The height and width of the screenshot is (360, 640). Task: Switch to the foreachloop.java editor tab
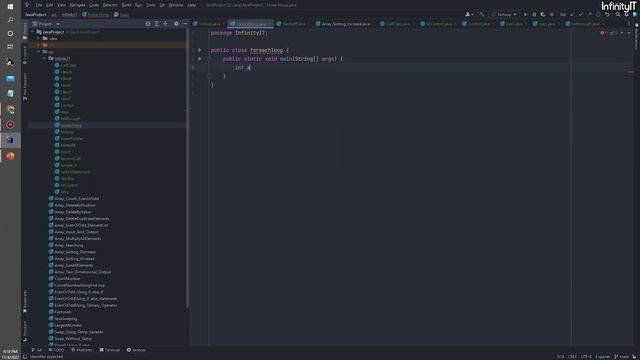tap(250, 24)
